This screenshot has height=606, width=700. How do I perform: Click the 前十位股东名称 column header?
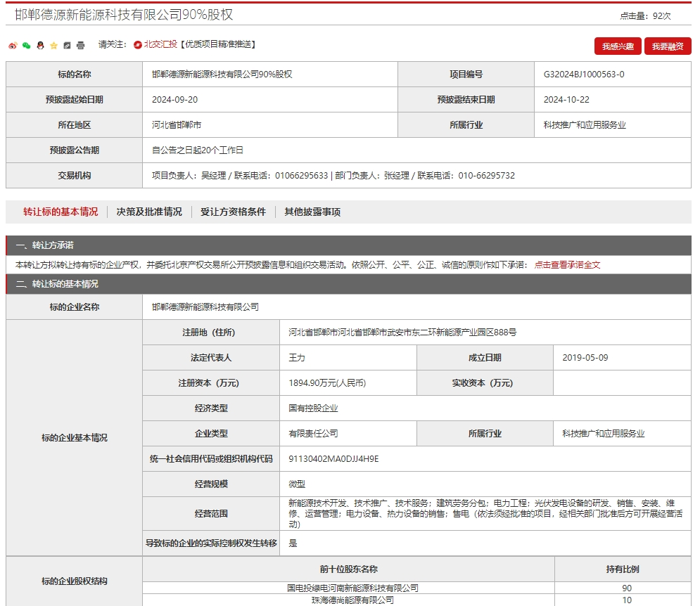click(x=349, y=569)
